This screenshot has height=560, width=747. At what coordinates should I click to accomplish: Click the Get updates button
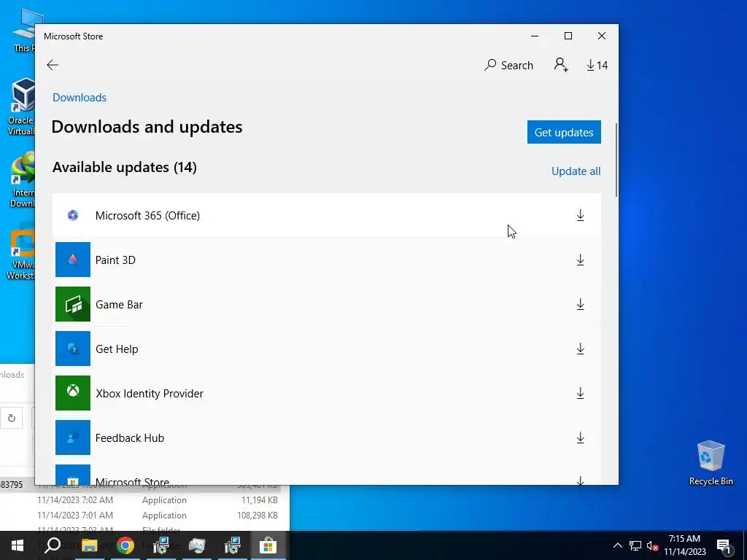(564, 132)
